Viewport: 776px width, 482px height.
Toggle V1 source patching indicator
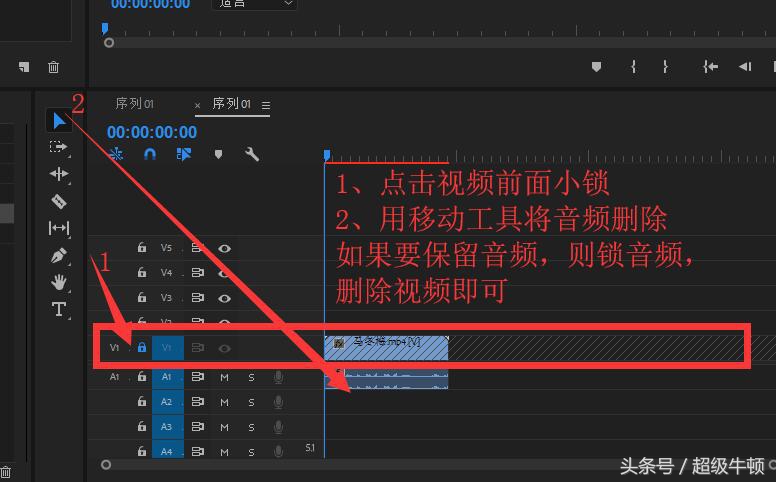pyautogui.click(x=114, y=347)
